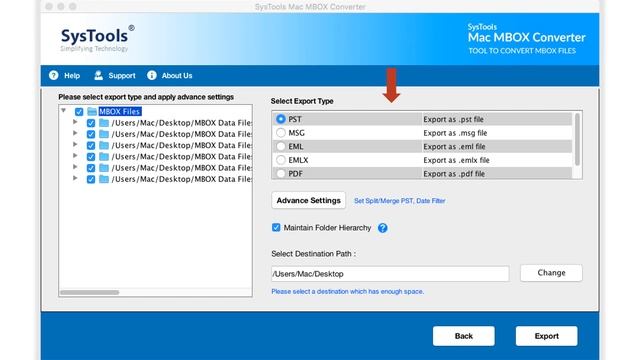
Task: Select EML export type radio button
Action: (x=281, y=146)
